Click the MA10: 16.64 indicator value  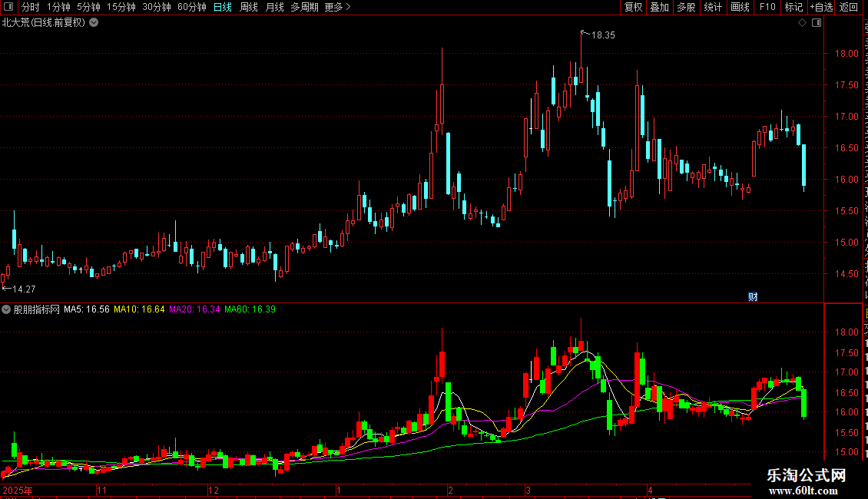pyautogui.click(x=139, y=310)
